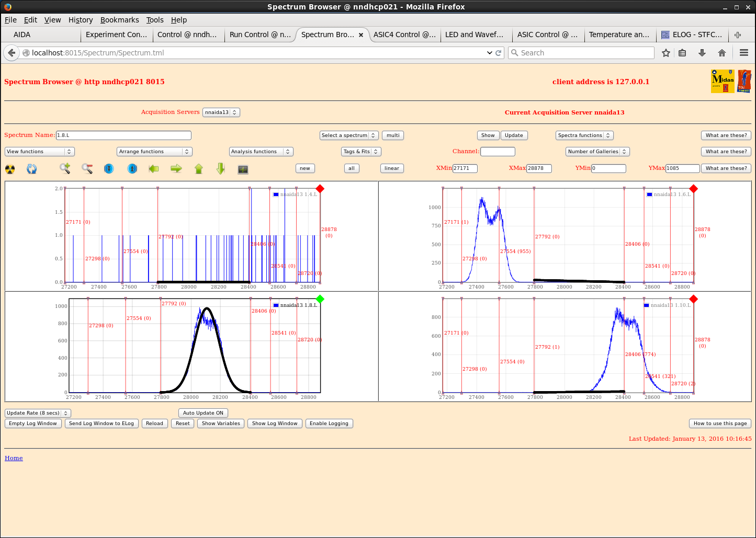756x538 pixels.
Task: Click the Channel input field
Action: [x=498, y=152]
